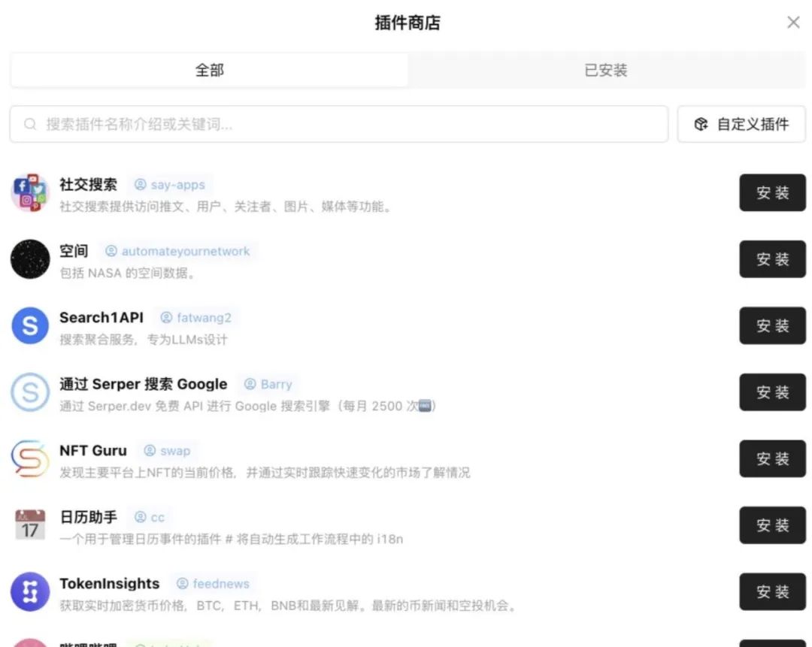Close the plugin store dialog
Image resolution: width=812 pixels, height=647 pixels.
[x=793, y=23]
